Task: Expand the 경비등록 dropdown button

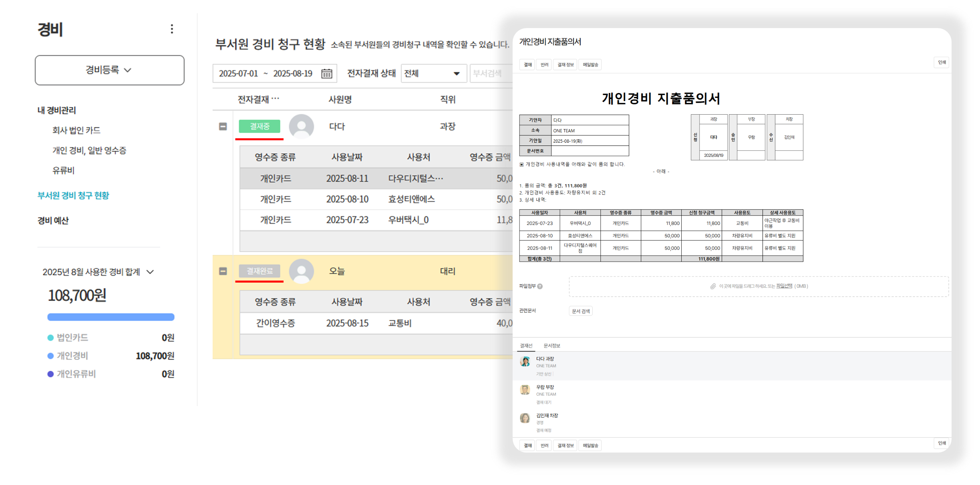Action: 109,70
